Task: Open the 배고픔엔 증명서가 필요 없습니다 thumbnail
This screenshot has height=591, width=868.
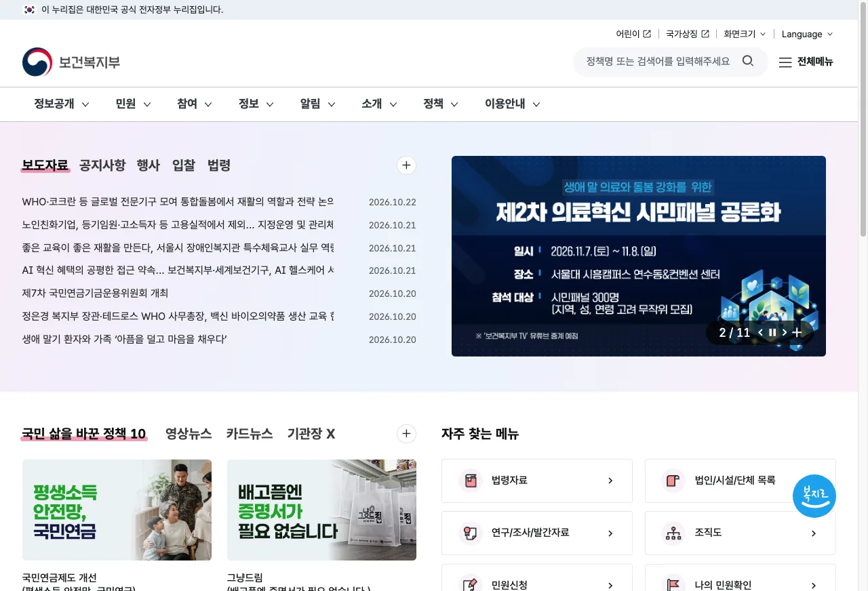Action: 321,510
